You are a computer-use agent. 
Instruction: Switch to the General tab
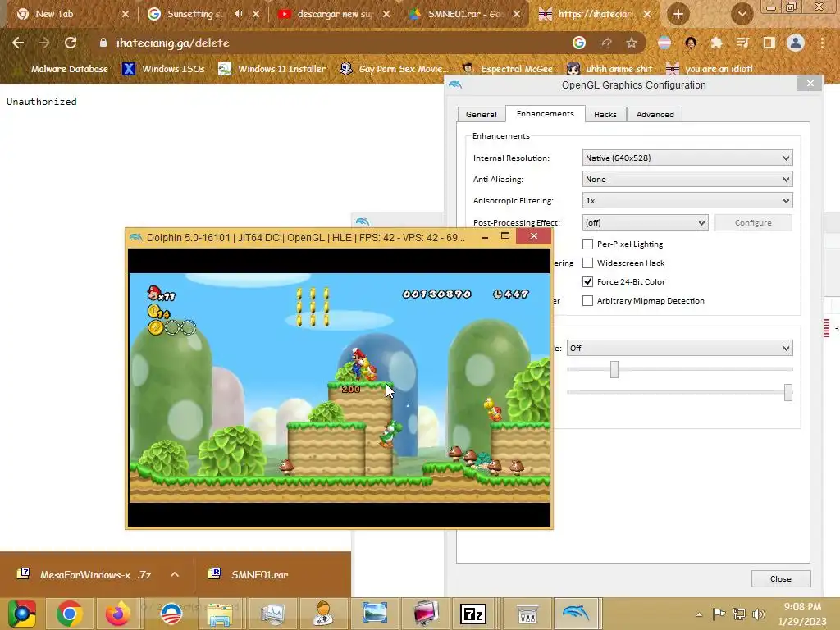point(481,115)
